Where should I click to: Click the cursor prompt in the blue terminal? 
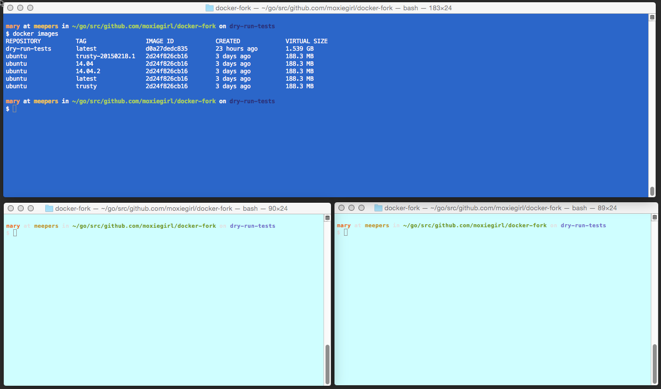pos(14,109)
